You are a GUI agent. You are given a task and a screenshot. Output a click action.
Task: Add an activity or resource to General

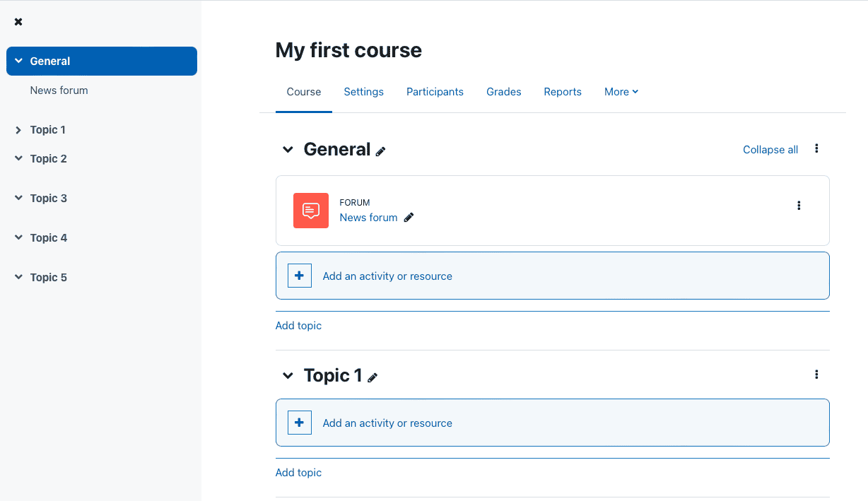click(553, 276)
